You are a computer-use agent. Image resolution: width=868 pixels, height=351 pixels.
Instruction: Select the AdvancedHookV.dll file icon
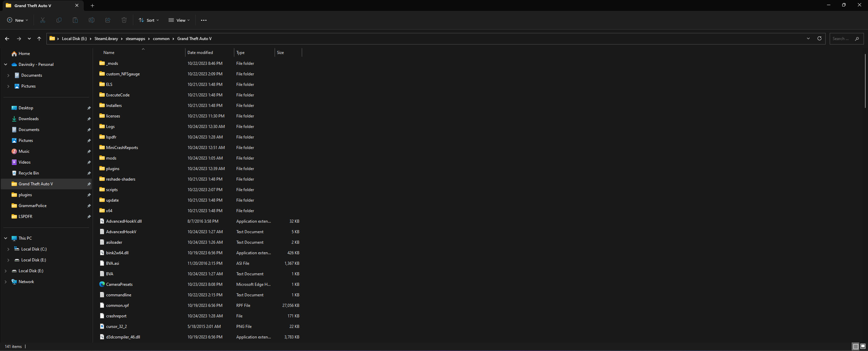pyautogui.click(x=102, y=221)
